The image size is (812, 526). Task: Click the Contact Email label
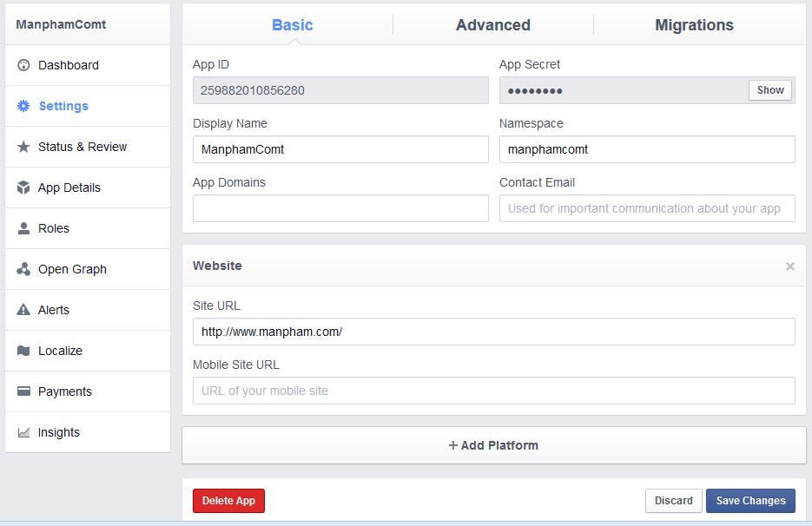(537, 183)
